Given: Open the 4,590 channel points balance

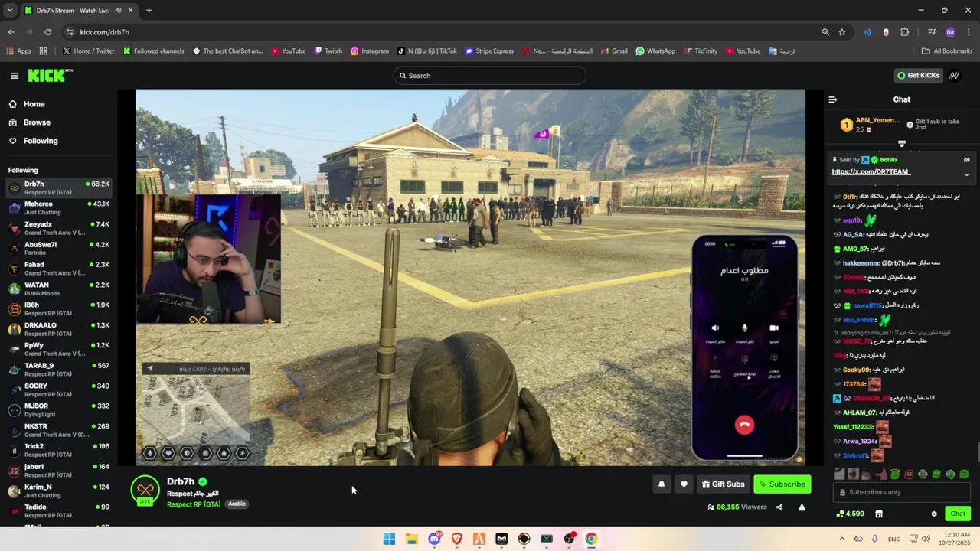Looking at the screenshot, I should [850, 514].
